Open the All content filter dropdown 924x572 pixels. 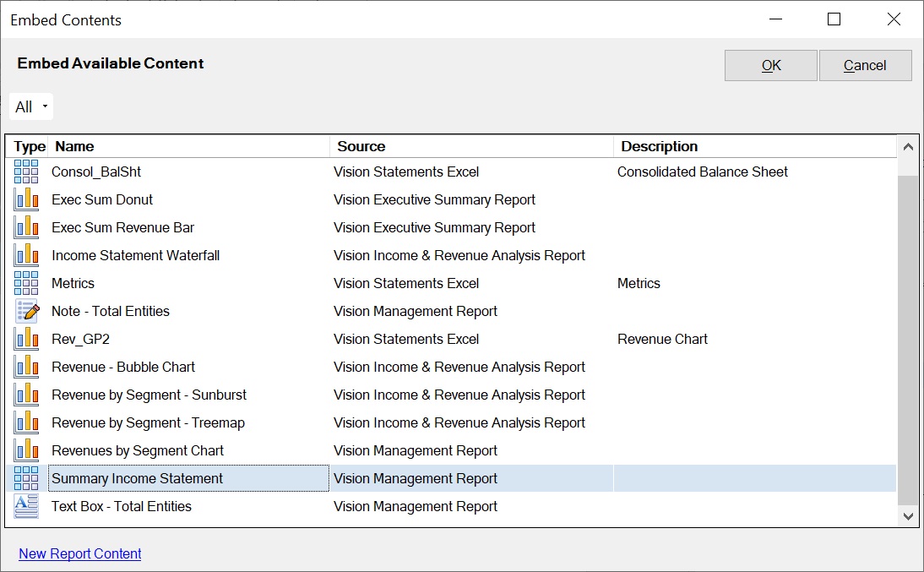pyautogui.click(x=31, y=106)
